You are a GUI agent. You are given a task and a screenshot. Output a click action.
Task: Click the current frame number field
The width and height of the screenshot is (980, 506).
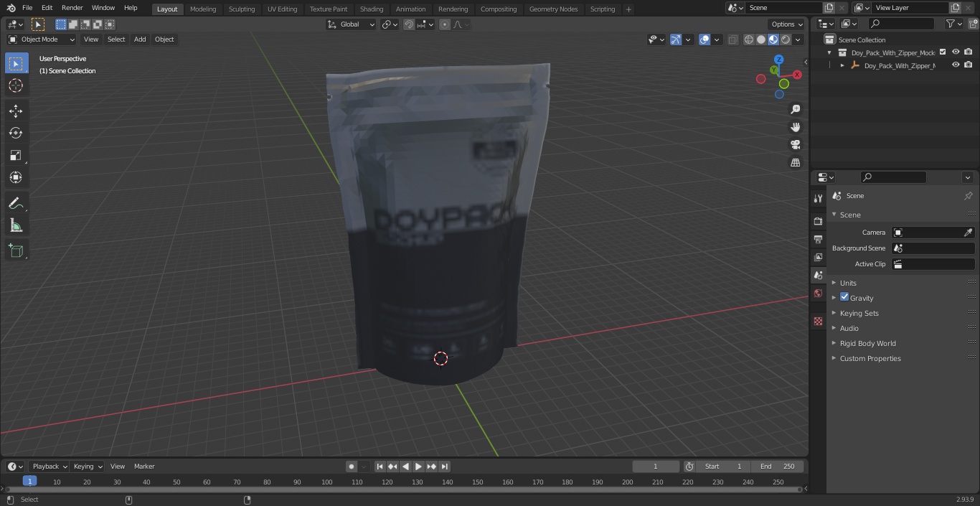pyautogui.click(x=655, y=467)
